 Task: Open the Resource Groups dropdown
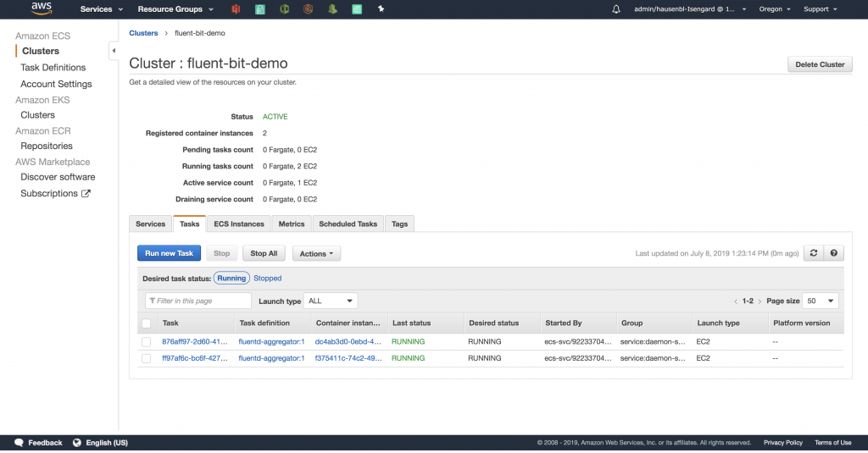(x=175, y=9)
